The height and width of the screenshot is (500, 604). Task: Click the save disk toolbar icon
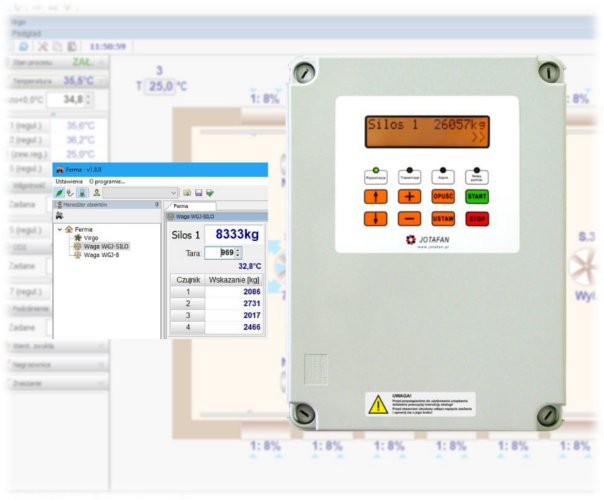(x=198, y=192)
